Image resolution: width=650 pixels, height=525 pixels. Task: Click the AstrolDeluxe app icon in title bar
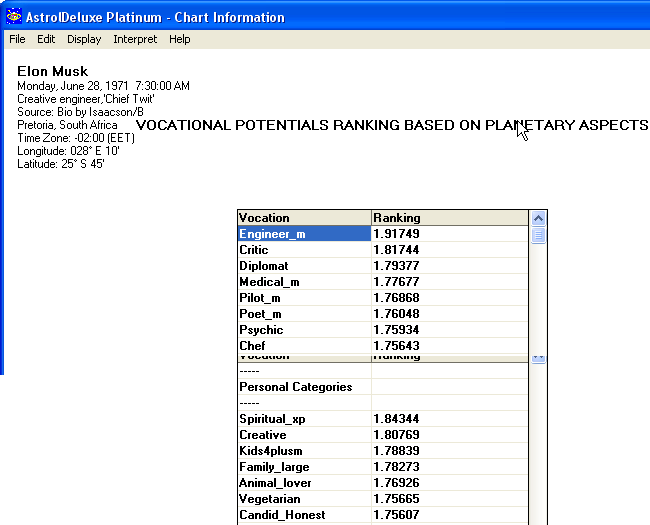14,16
